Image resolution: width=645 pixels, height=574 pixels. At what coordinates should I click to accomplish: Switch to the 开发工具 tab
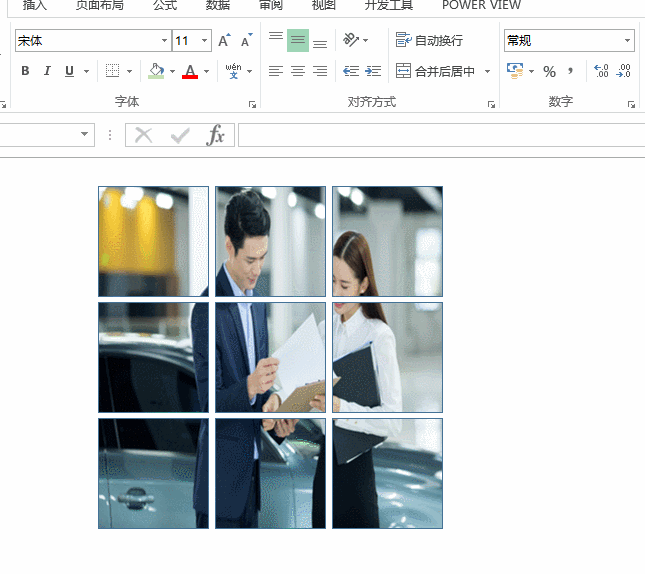coord(389,5)
